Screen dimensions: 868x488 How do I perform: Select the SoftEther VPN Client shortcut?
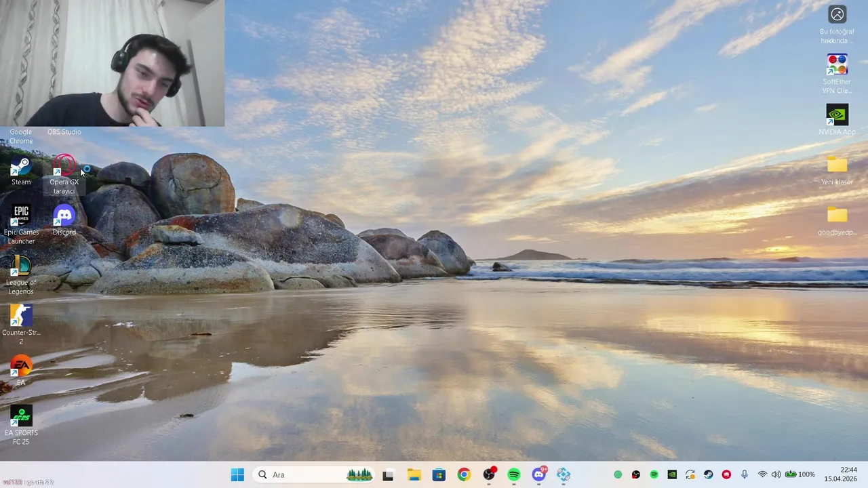(x=837, y=74)
